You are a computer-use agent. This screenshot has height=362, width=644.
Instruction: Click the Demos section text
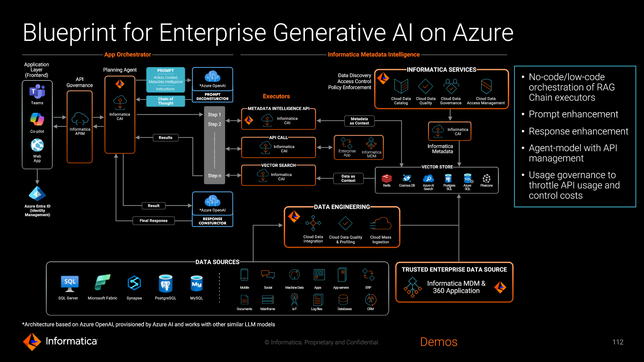coord(438,342)
